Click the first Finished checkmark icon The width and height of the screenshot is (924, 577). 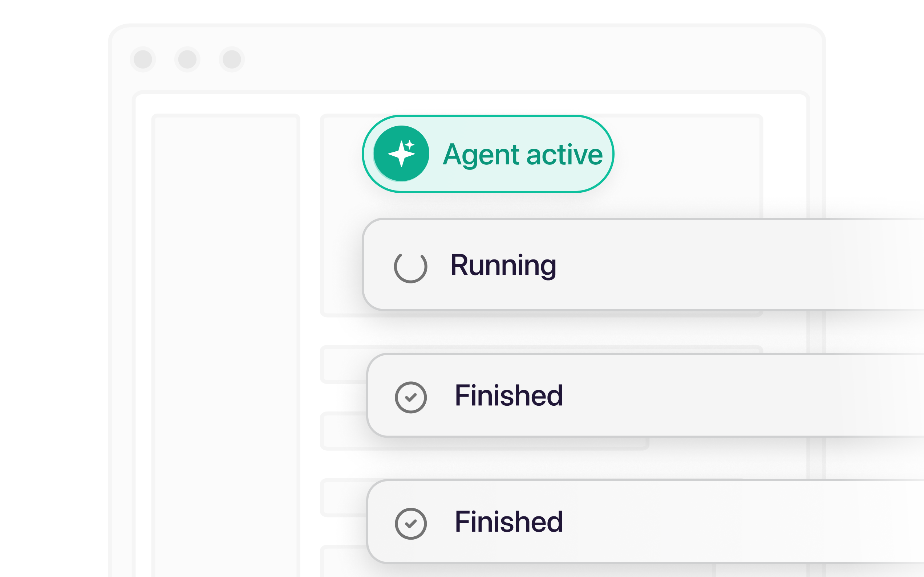click(x=410, y=397)
